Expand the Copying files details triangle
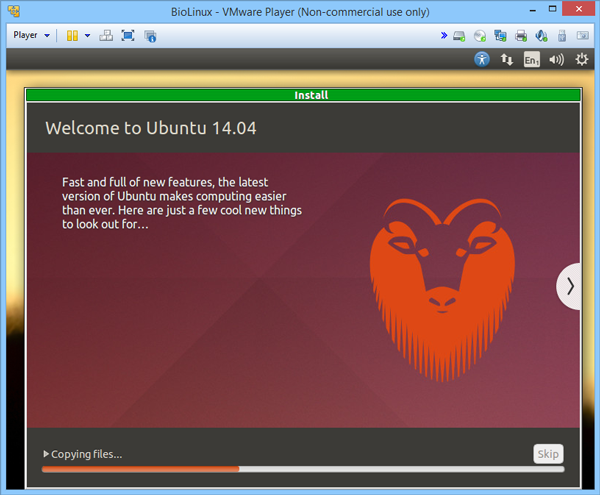The width and height of the screenshot is (600, 495). (46, 454)
